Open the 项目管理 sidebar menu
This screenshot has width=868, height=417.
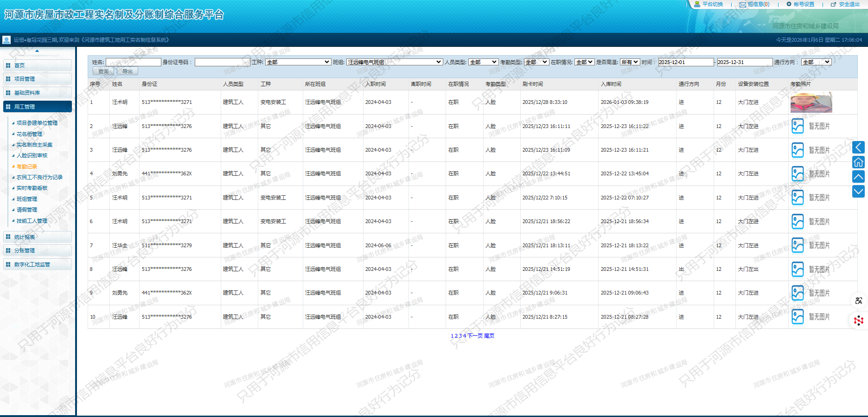[38, 79]
